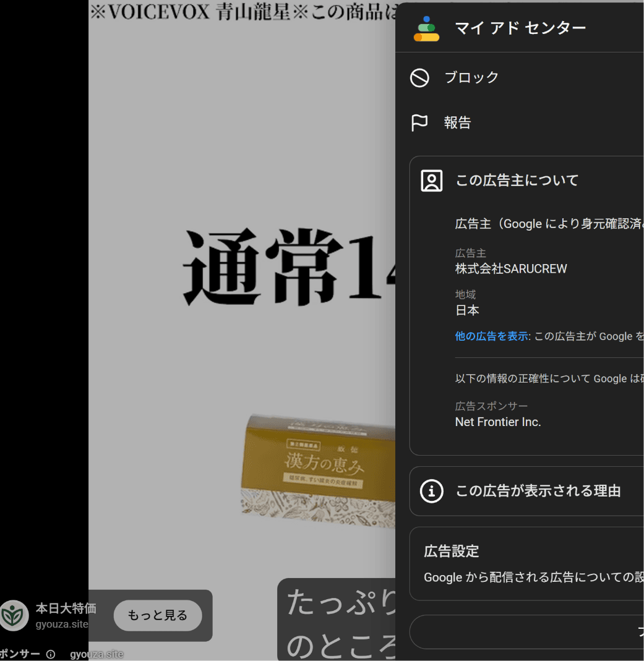This screenshot has height=661, width=644.
Task: Click the Net Frontier Inc. sponsor name
Action: tap(497, 422)
